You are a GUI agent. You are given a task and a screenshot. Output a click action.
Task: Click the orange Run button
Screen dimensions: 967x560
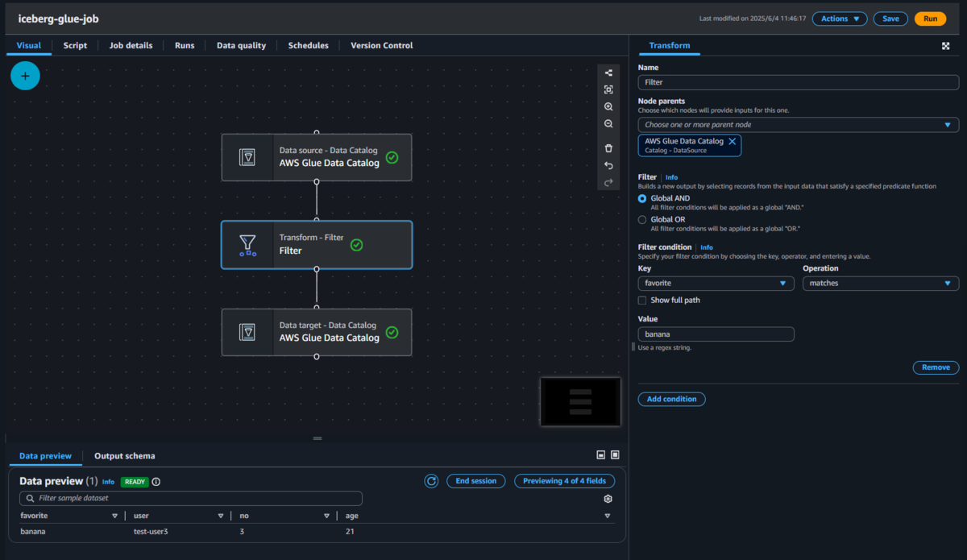pyautogui.click(x=930, y=19)
